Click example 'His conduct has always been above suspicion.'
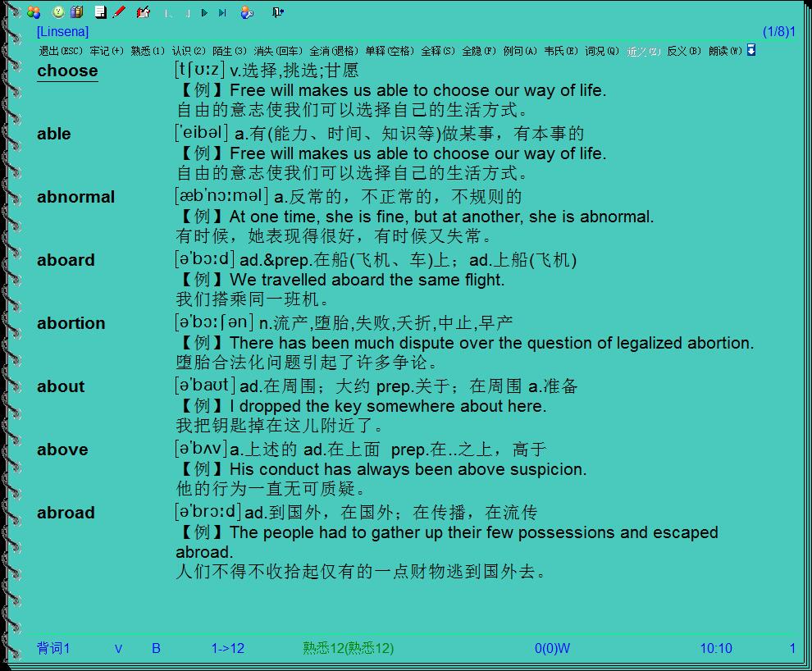The width and height of the screenshot is (812, 671). point(408,469)
